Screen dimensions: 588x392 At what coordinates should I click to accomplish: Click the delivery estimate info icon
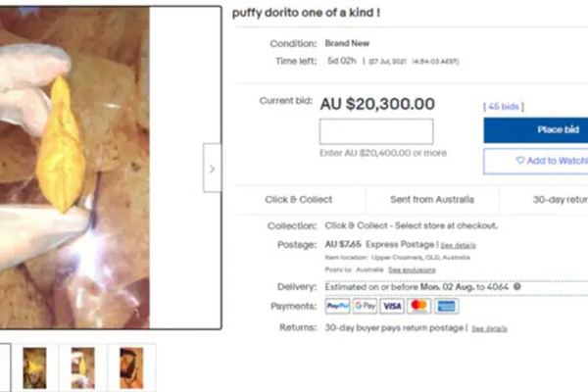point(517,286)
